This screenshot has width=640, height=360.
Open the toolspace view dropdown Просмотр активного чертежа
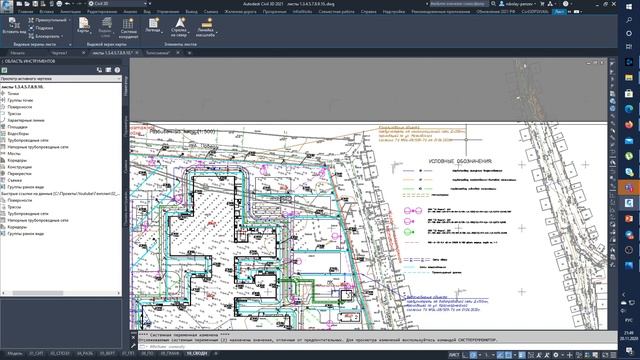point(61,78)
